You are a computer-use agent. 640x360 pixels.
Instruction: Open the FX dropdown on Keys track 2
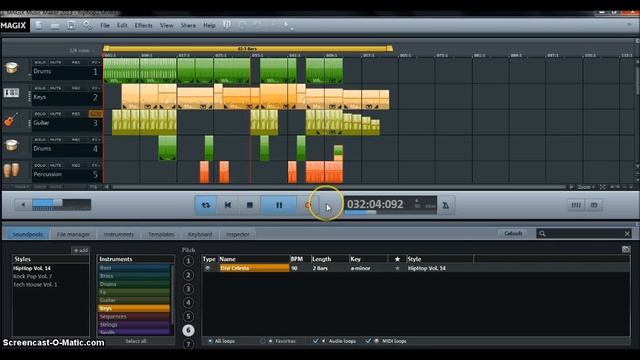(95, 88)
